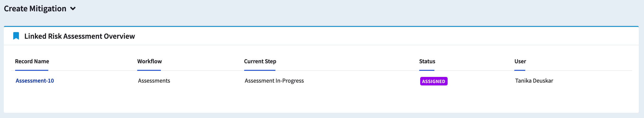Screen dimensions: 644x118
Task: Click the user name Tanika Deuskar
Action: click(534, 80)
